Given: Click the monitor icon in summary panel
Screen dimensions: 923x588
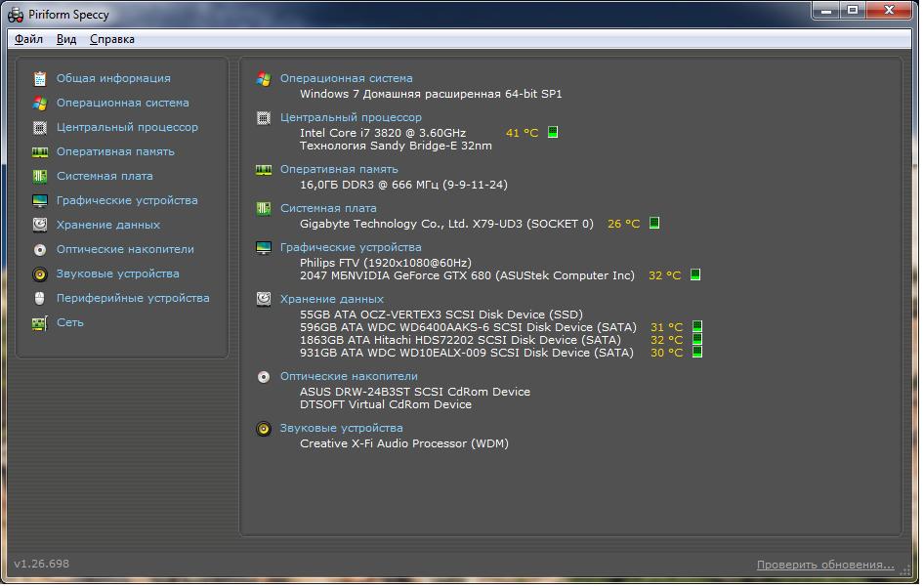Looking at the screenshot, I should [x=264, y=248].
